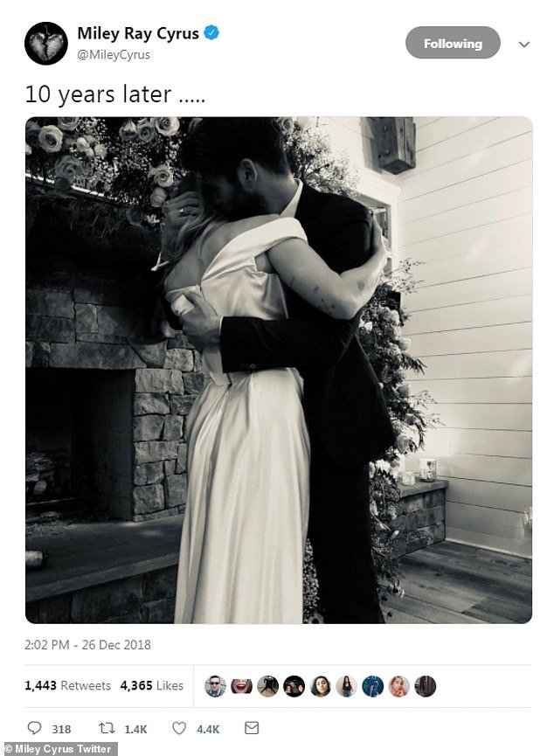554x756 pixels.
Task: Click the blue verified badge
Action: 211,34
